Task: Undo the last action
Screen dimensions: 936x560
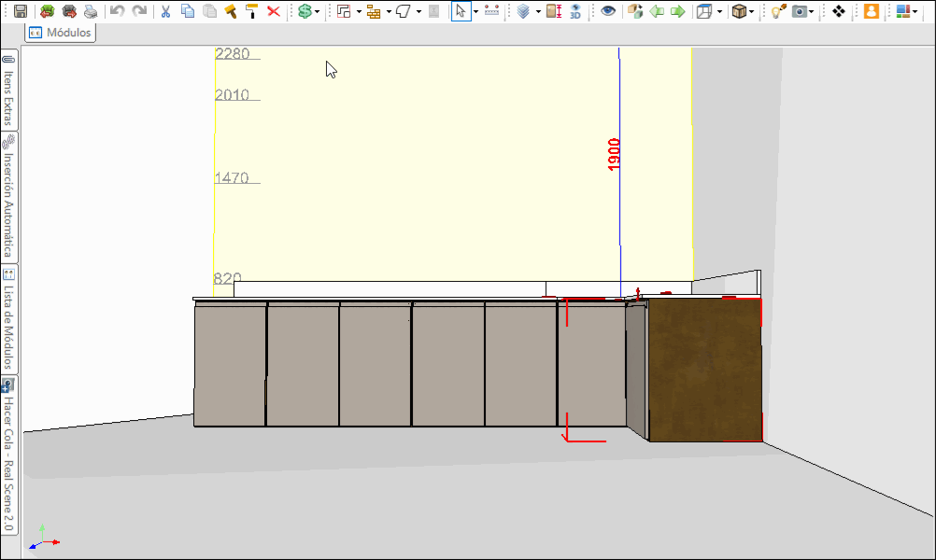Action: tap(117, 11)
